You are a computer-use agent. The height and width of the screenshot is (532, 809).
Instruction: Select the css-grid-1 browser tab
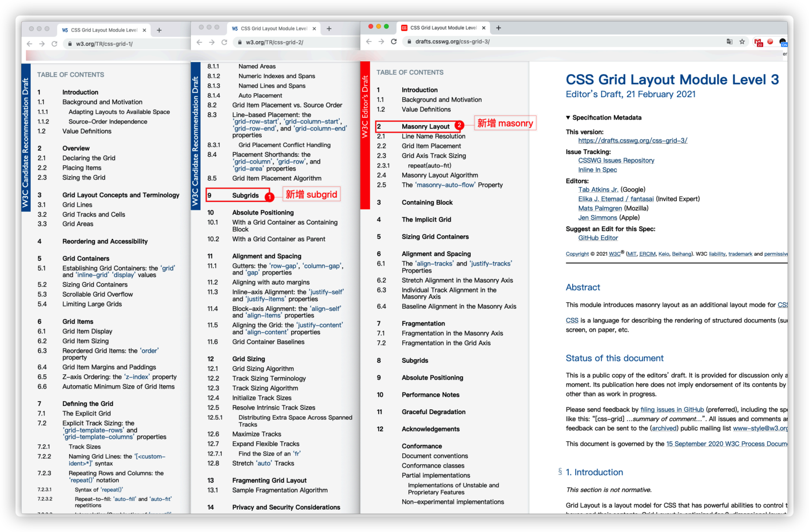(104, 30)
